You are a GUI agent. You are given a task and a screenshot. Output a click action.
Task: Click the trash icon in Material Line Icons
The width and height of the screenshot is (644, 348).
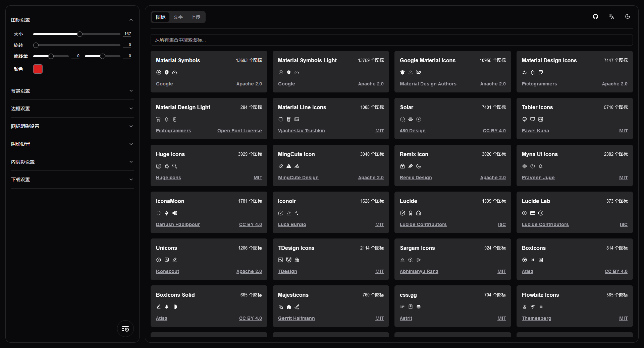(289, 119)
